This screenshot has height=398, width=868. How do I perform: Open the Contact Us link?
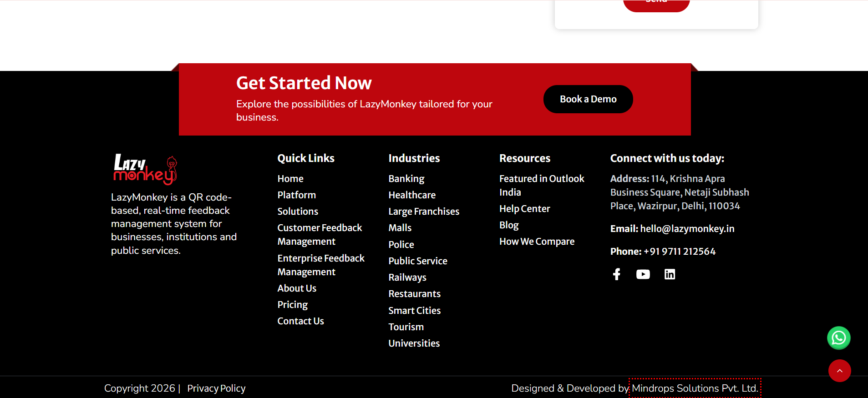[301, 321]
